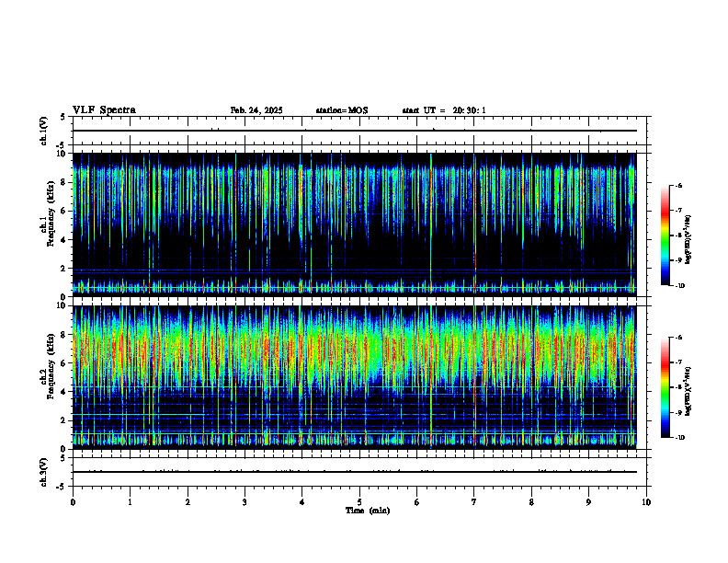Click the ch.1 spectrogram panel
This screenshot has height=563, width=728.
[355, 224]
